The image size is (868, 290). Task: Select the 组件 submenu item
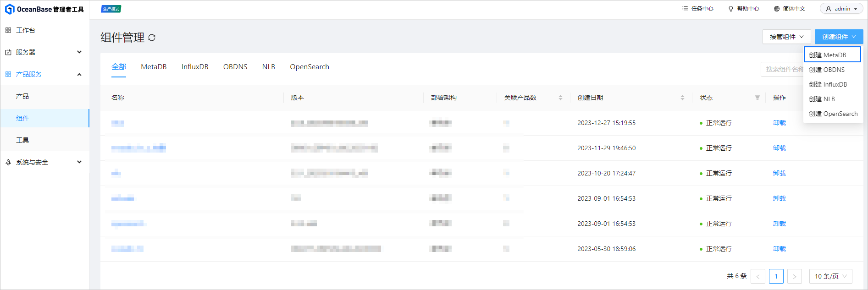pos(44,118)
